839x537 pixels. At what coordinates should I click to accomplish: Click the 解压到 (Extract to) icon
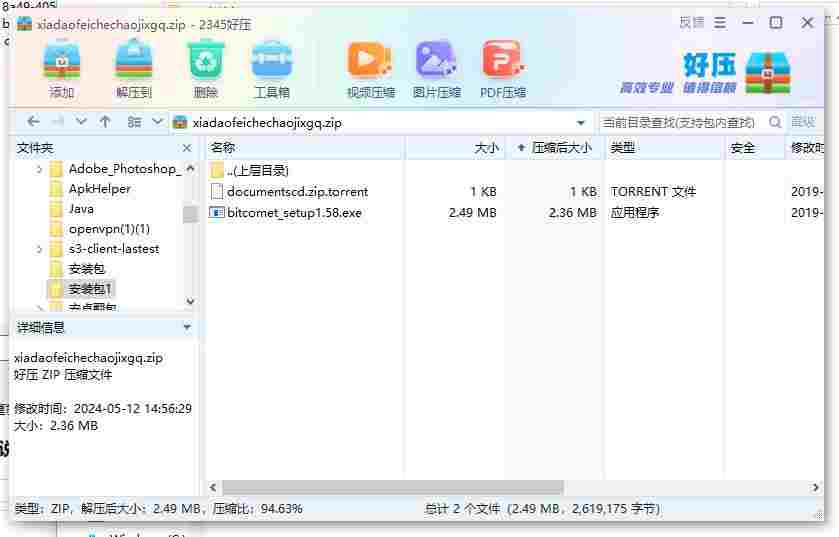pyautogui.click(x=134, y=70)
